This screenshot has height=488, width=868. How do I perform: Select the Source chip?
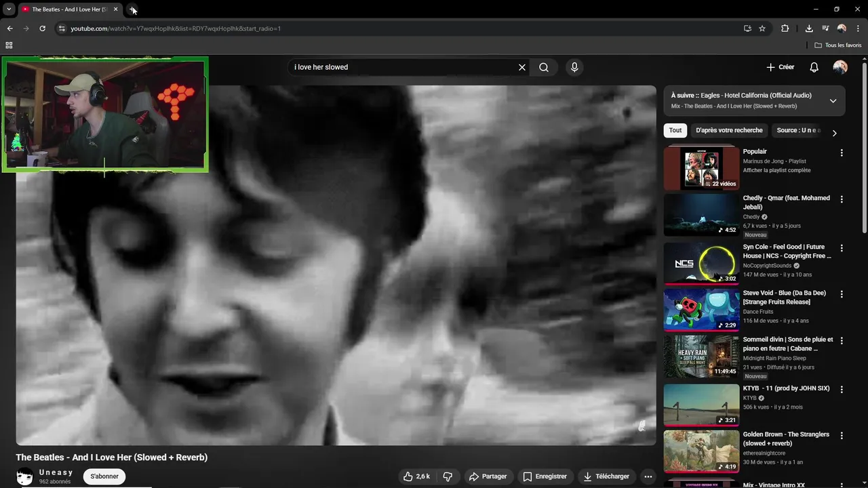coord(798,130)
